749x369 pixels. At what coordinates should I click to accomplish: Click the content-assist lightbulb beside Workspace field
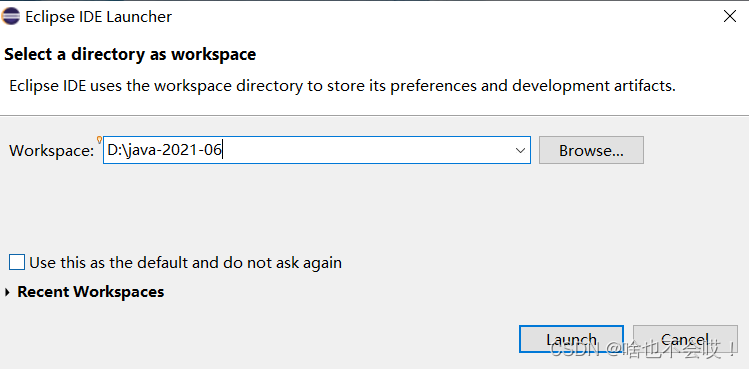[x=99, y=140]
